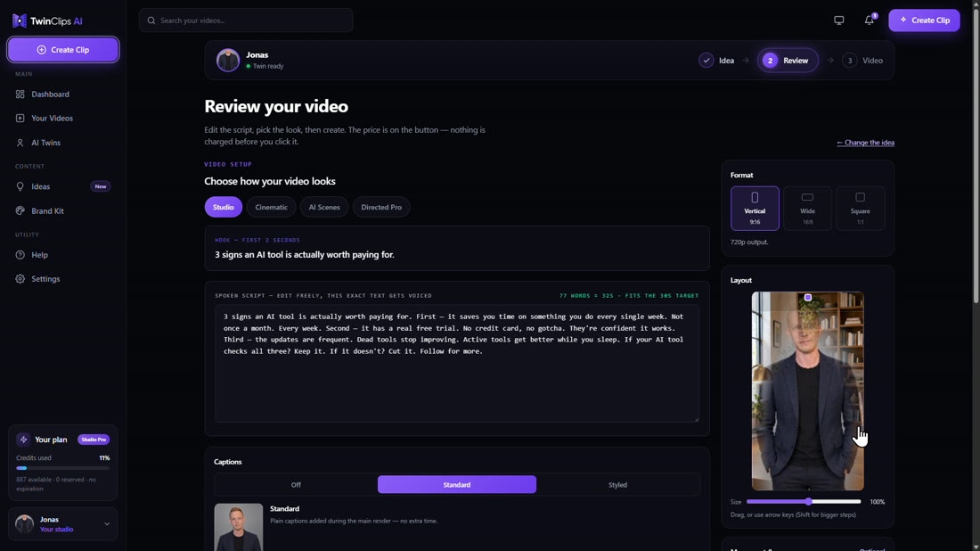Click the New badge beside Ideas
The width and height of the screenshot is (980, 551).
click(101, 186)
